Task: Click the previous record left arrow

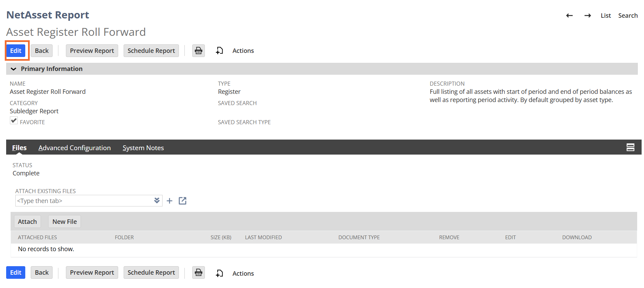Action: point(569,16)
